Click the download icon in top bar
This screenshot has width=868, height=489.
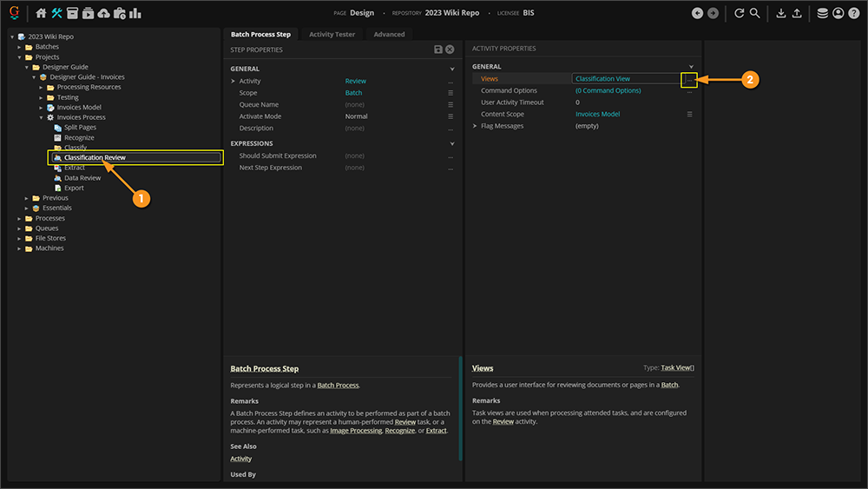[x=781, y=13]
